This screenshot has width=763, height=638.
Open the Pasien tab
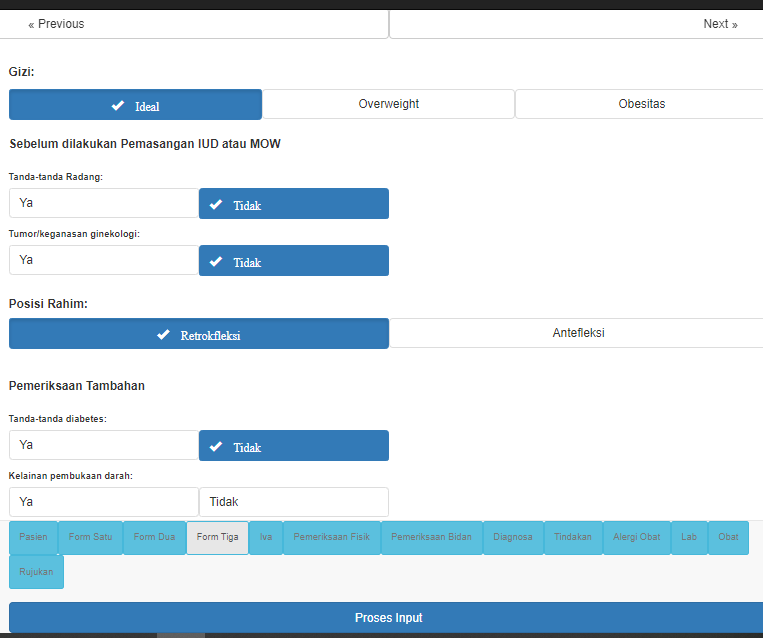pyautogui.click(x=33, y=537)
